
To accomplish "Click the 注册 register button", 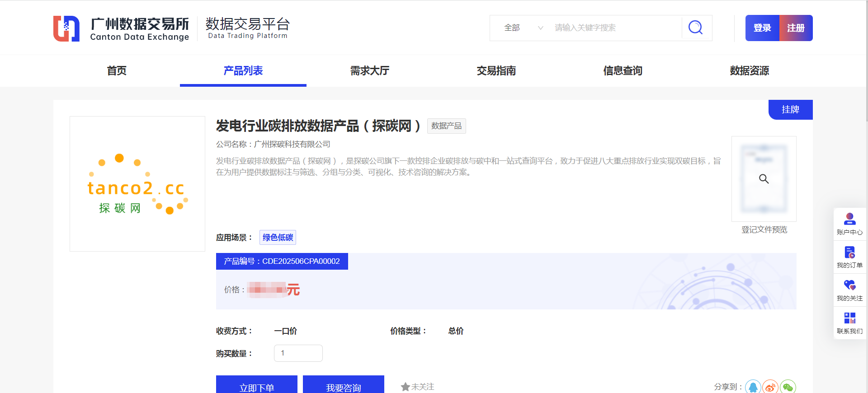I will [796, 28].
